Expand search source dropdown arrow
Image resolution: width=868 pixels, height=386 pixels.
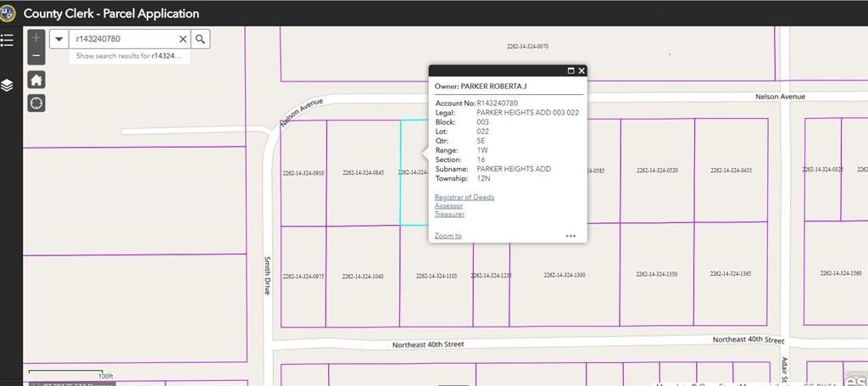pyautogui.click(x=59, y=39)
